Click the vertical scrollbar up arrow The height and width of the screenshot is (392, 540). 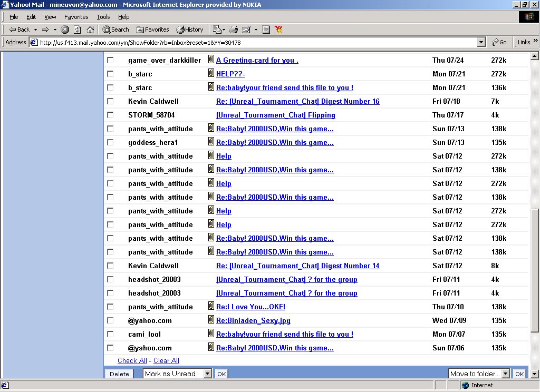tap(535, 56)
